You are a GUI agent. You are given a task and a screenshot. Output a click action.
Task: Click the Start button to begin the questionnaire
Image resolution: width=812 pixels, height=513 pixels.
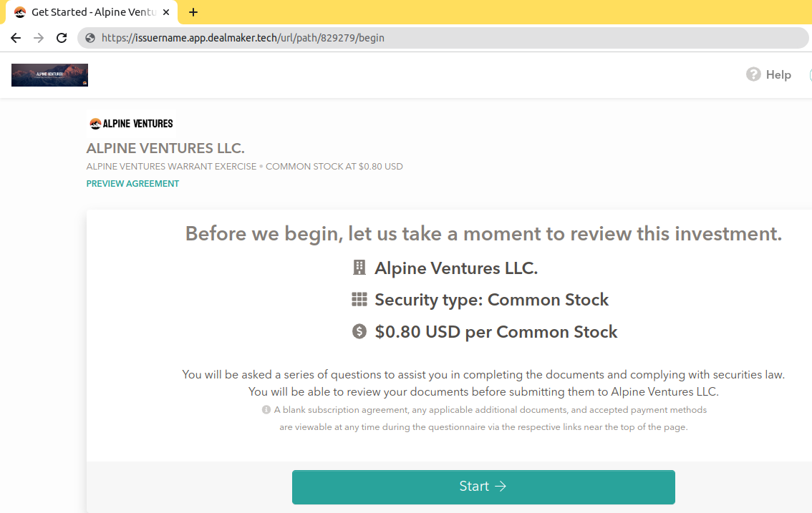tap(483, 487)
